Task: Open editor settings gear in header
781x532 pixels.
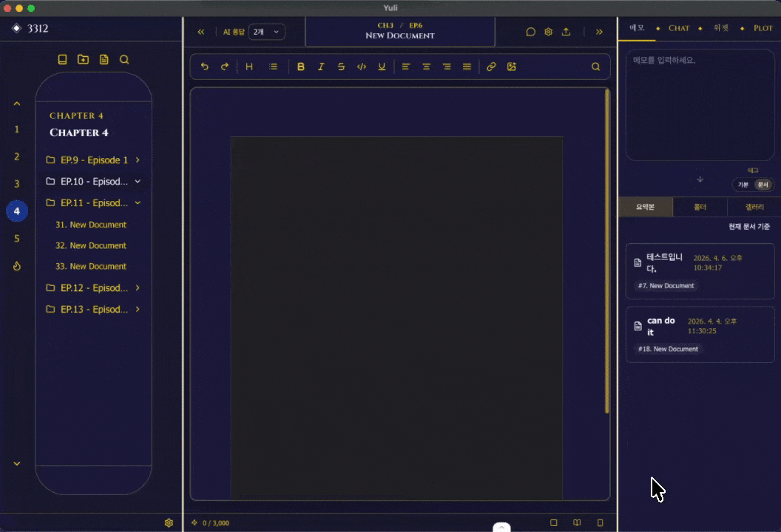Action: click(x=548, y=32)
